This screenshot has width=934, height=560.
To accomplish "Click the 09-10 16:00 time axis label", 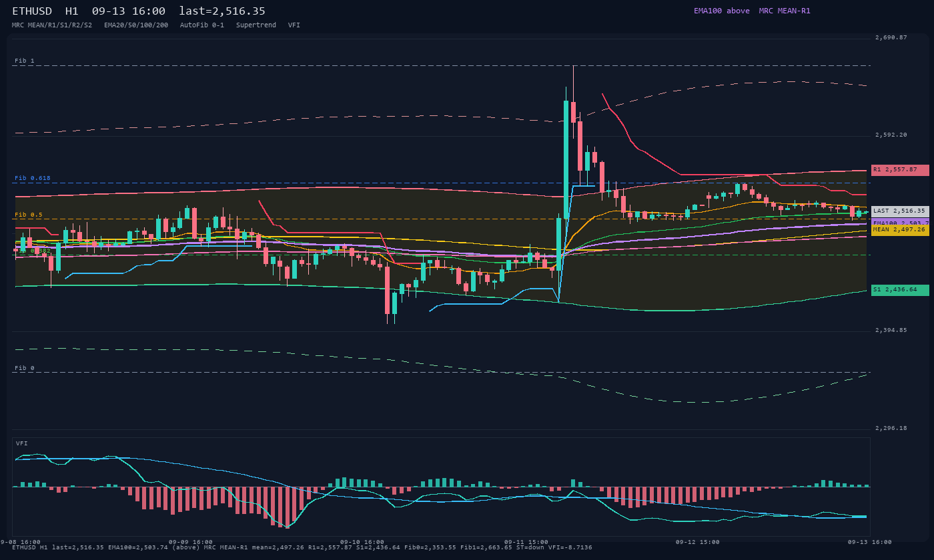I will tap(362, 542).
